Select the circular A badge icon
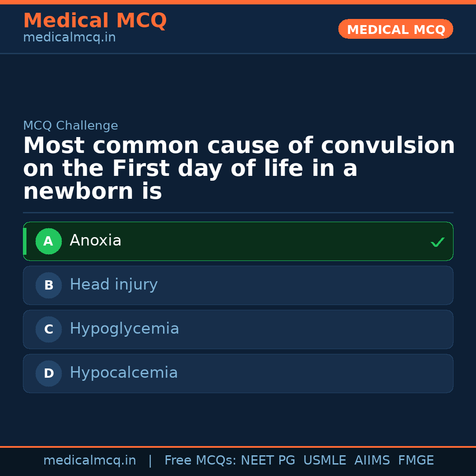This screenshot has width=476, height=476. coord(48,241)
